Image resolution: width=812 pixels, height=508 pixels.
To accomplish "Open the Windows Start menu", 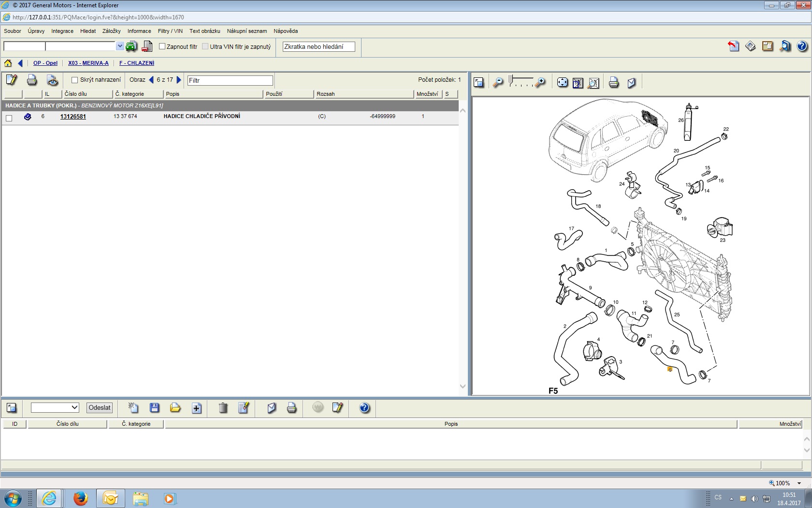I will (12, 498).
